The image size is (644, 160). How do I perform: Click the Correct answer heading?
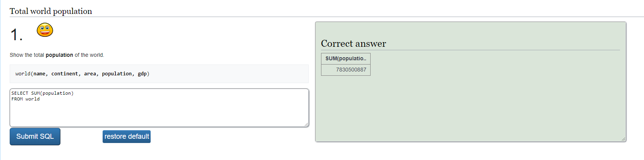354,44
